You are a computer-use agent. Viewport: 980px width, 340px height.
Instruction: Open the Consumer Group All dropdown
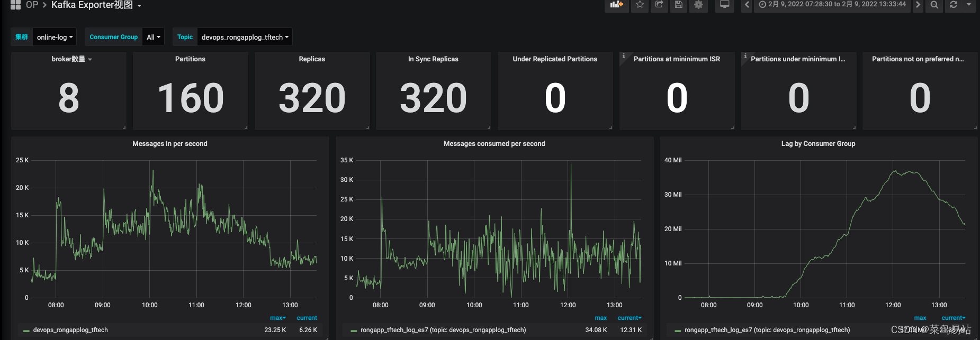(153, 37)
